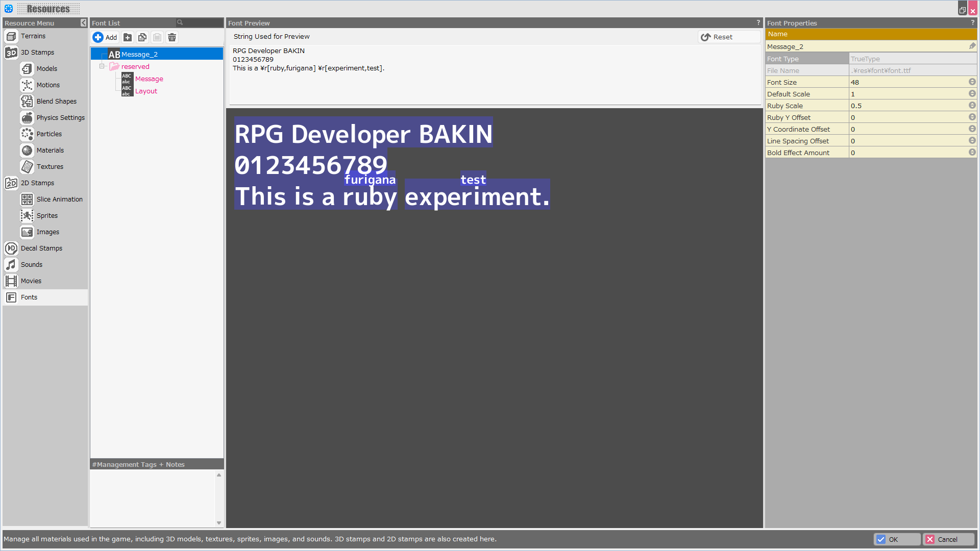Click the Reset preview string button
Screen dimensions: 980x551
tap(717, 37)
